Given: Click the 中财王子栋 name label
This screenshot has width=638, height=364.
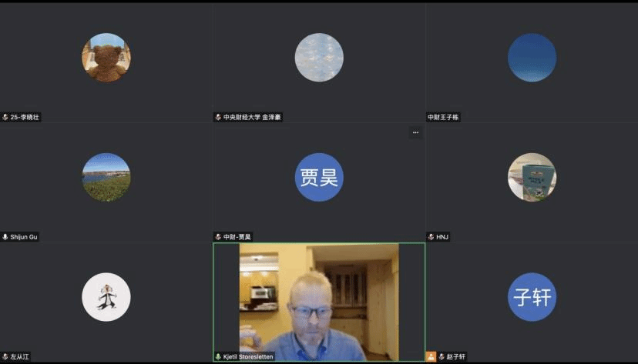Looking at the screenshot, I should 443,117.
